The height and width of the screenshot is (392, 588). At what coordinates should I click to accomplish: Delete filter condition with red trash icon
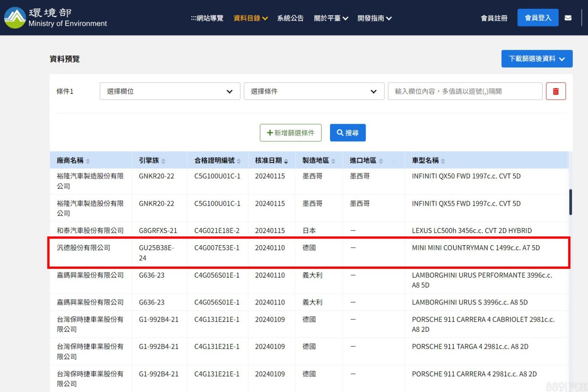click(x=555, y=91)
